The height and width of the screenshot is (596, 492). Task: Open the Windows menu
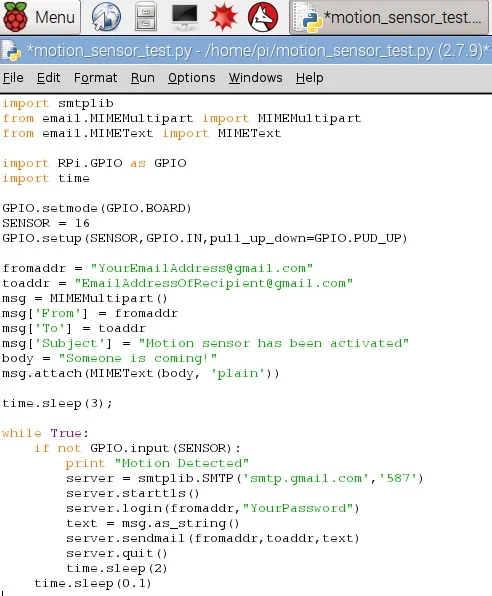pos(256,78)
